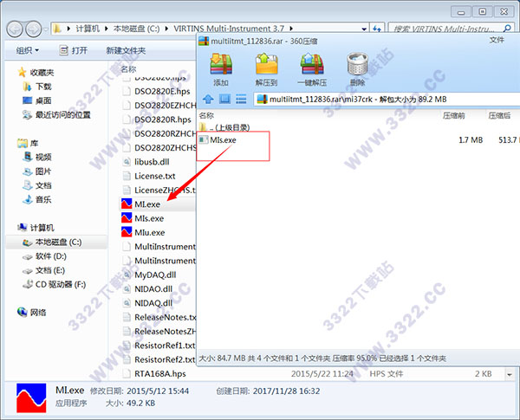Click the 名称 column header in Explorer
This screenshot has width=520, height=420.
click(x=128, y=69)
